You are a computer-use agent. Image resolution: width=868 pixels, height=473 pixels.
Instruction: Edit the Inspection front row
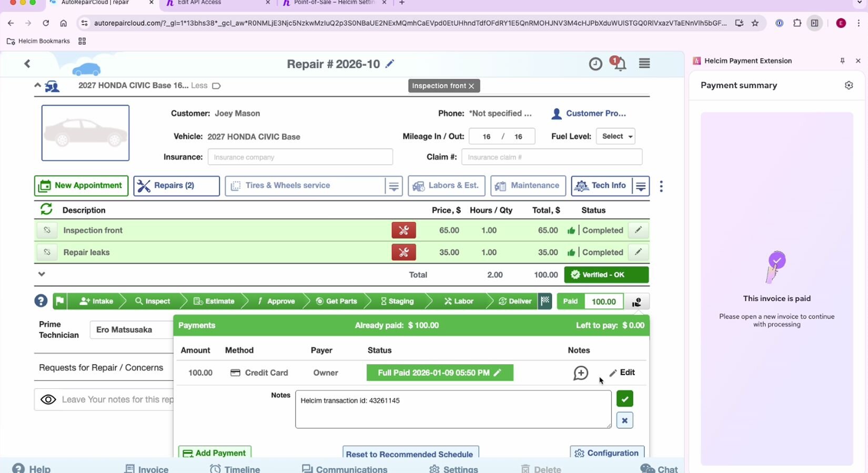pos(638,230)
